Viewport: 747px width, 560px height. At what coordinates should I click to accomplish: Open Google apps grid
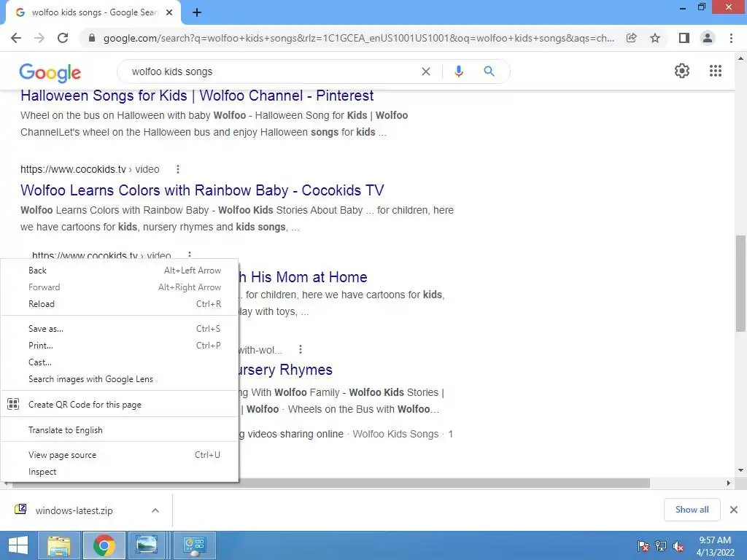(716, 71)
